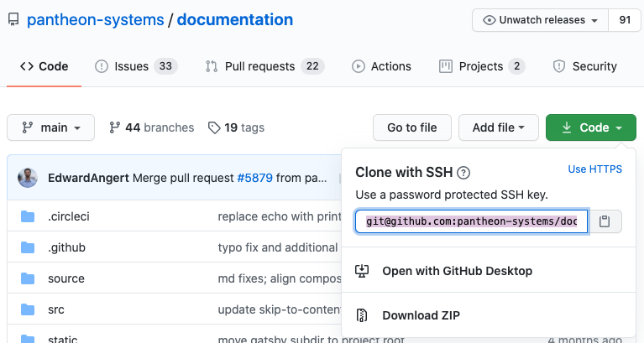The width and height of the screenshot is (644, 343).
Task: Open the source folder
Action: 66,278
